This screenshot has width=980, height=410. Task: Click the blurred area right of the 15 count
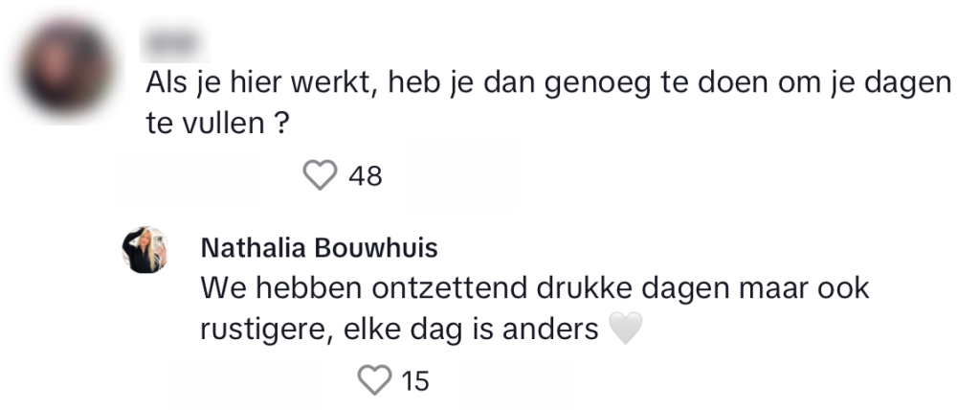[516, 382]
